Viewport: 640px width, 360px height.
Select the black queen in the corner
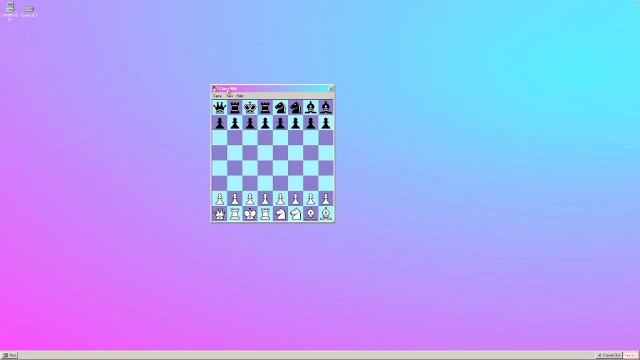(220, 108)
